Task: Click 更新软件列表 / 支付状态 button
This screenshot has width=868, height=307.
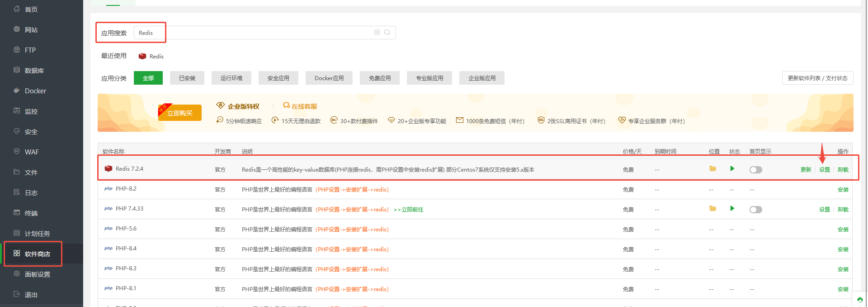Action: pyautogui.click(x=817, y=78)
